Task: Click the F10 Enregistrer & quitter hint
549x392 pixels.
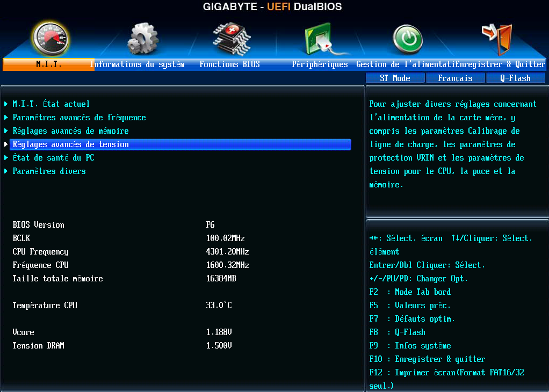Action: (x=427, y=359)
